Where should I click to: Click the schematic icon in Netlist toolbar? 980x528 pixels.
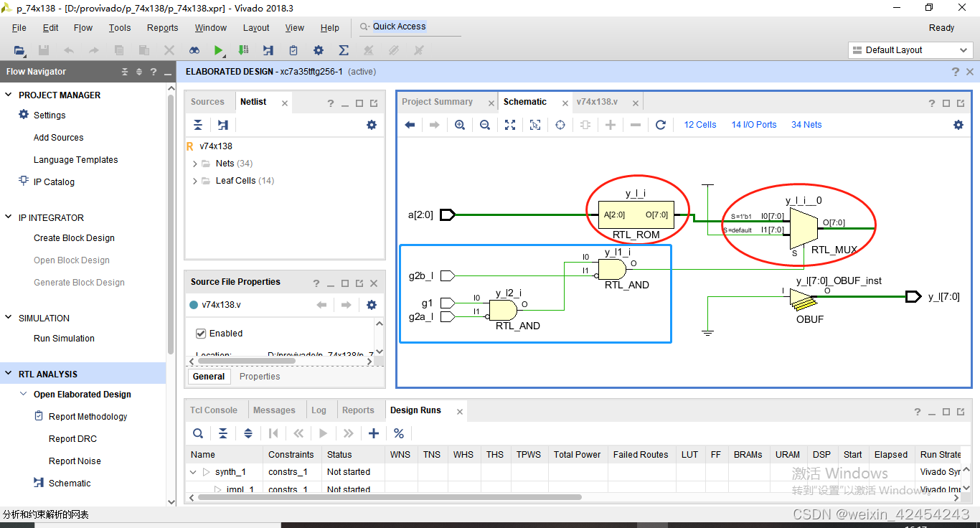(x=223, y=125)
